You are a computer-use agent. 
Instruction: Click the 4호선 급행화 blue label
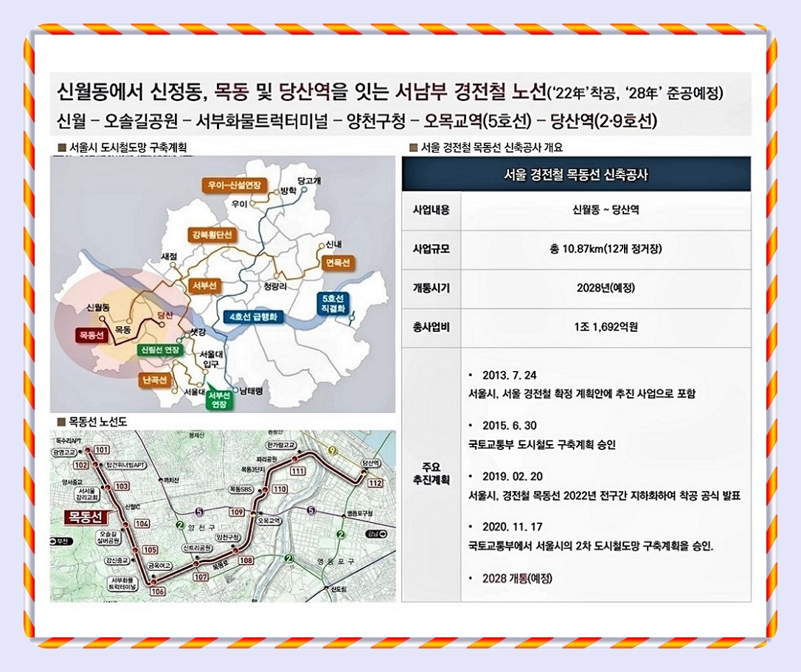click(253, 317)
